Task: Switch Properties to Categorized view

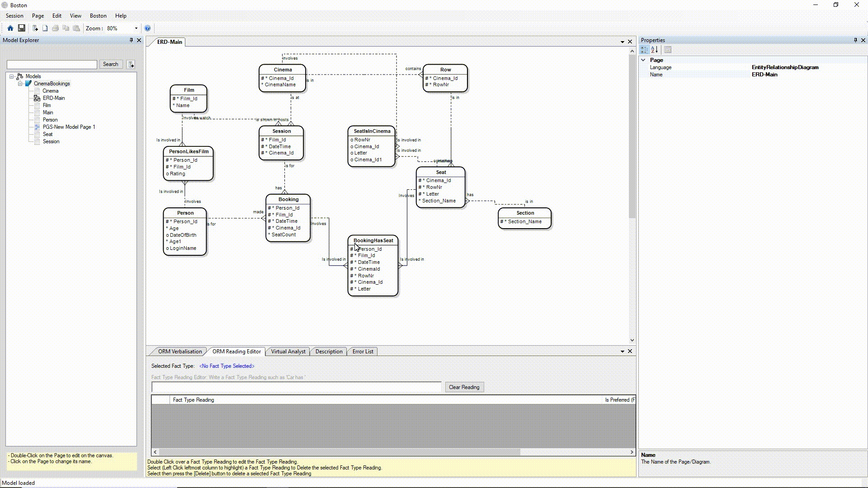Action: 645,50
